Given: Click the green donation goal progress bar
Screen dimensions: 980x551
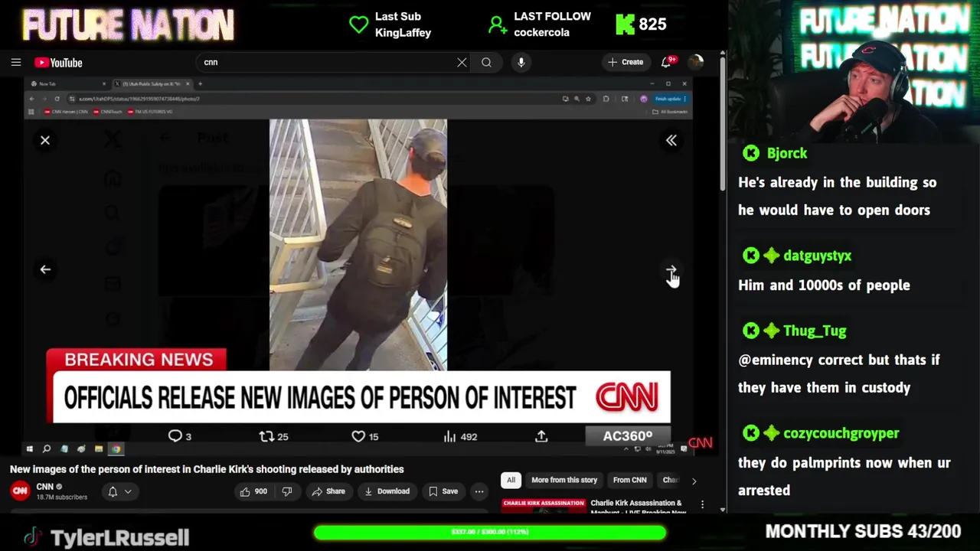Looking at the screenshot, I should point(490,532).
